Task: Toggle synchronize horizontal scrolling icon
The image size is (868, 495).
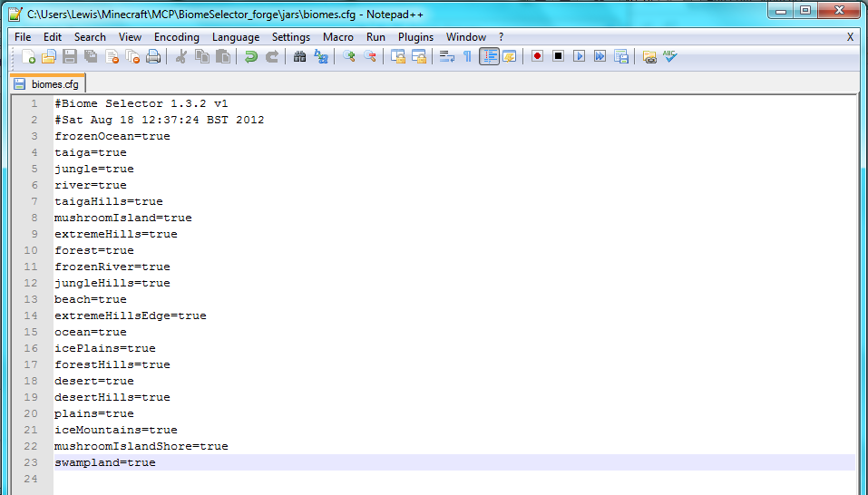Action: [419, 56]
